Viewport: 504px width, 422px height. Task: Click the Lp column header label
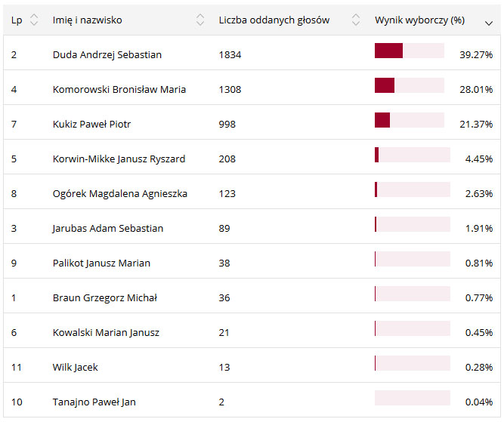tap(17, 20)
